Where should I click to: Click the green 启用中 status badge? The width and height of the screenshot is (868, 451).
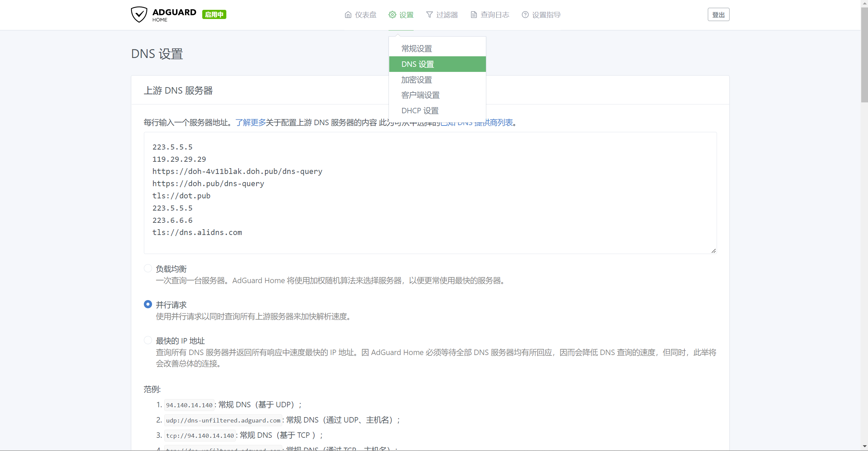214,15
